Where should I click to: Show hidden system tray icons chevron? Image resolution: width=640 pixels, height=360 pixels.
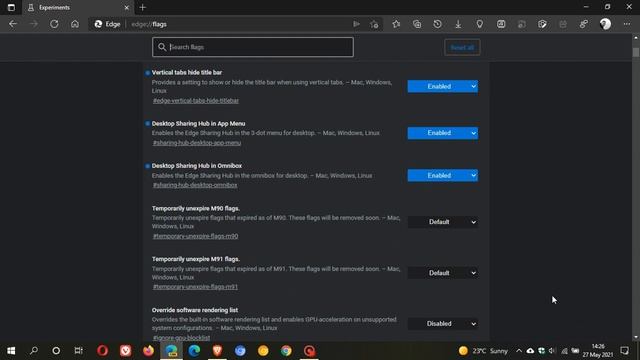coord(519,351)
